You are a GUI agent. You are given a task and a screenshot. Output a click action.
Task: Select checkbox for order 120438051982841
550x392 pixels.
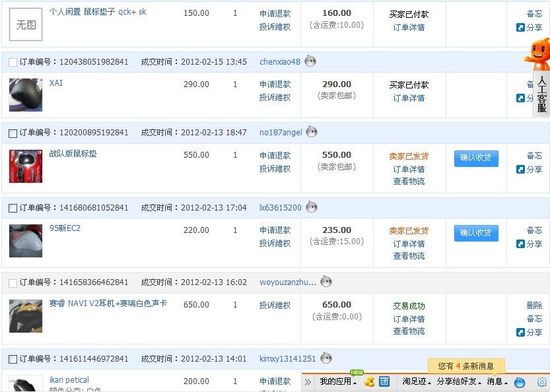13,63
